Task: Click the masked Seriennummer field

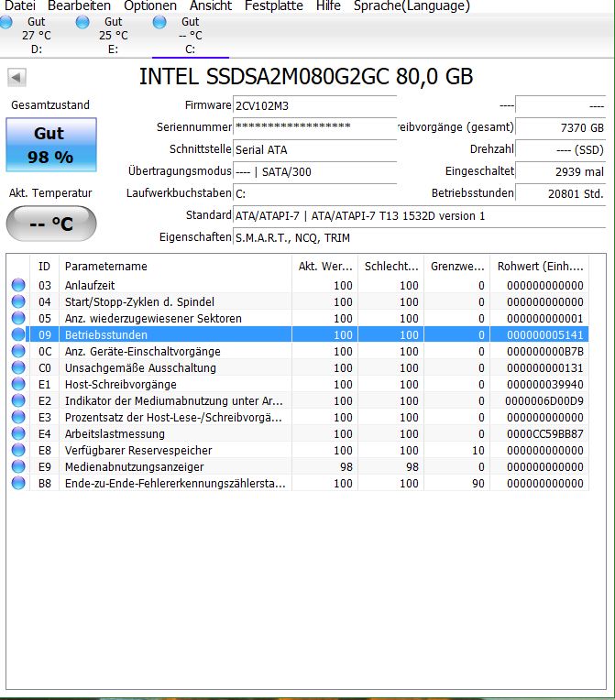Action: click(315, 127)
